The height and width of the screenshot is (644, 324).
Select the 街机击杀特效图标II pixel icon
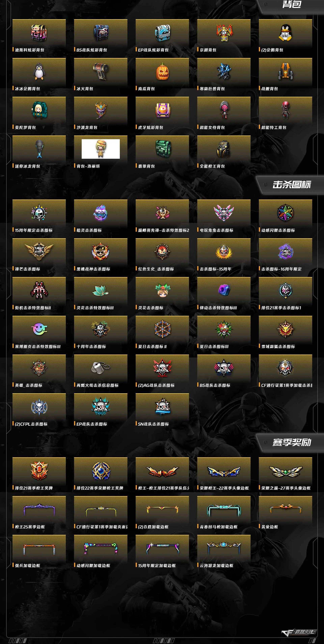click(x=39, y=290)
